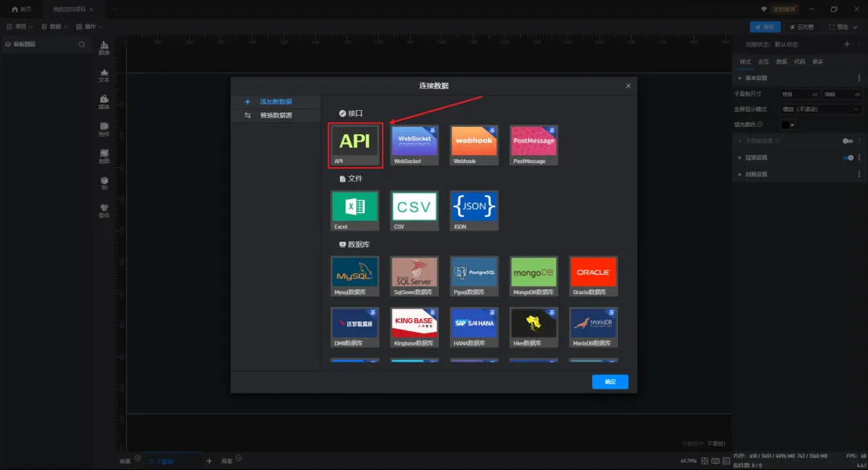Screen dimensions: 868x470
Task: Open the 填充颜色 black color swatch
Action: 785,125
